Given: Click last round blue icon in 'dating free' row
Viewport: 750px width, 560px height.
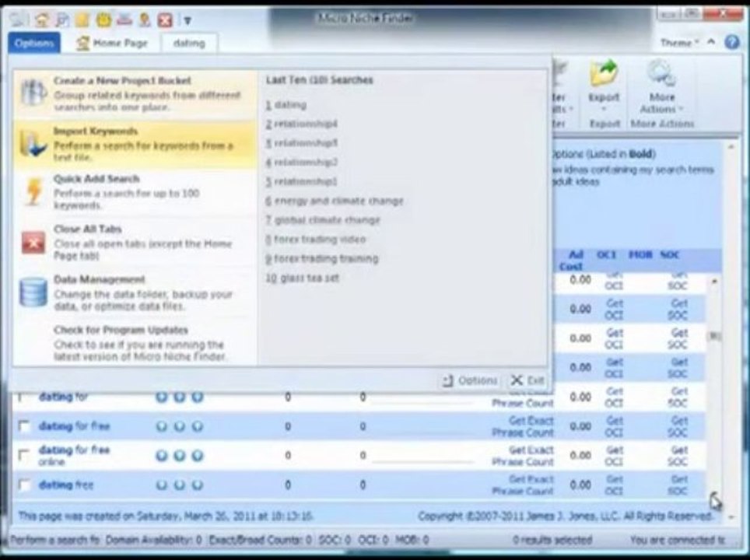Looking at the screenshot, I should click(198, 485).
